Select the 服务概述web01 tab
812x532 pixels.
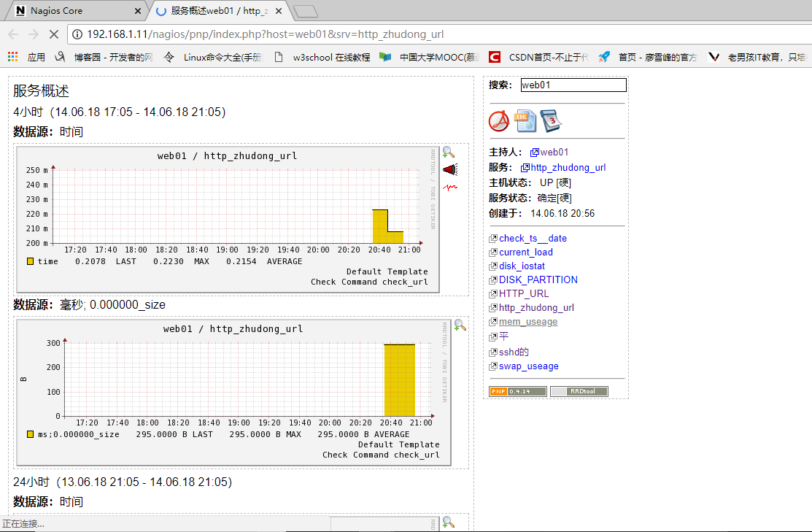point(220,11)
